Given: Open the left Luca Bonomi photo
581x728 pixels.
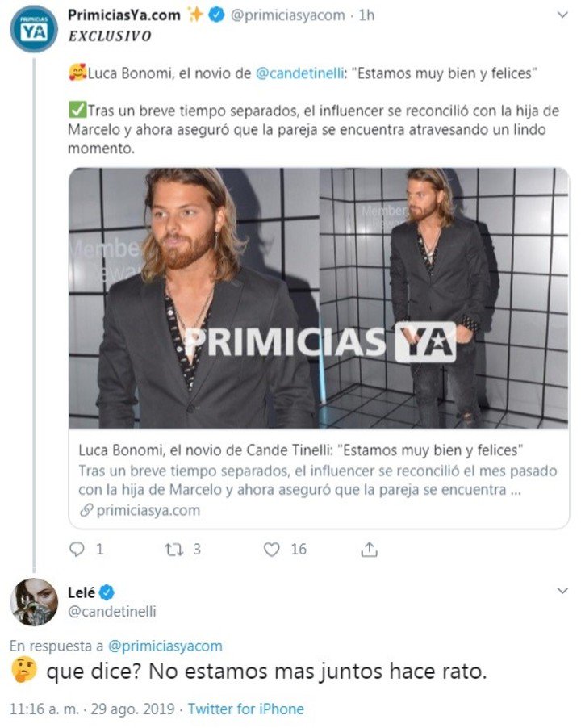Looking at the screenshot, I should (194, 297).
